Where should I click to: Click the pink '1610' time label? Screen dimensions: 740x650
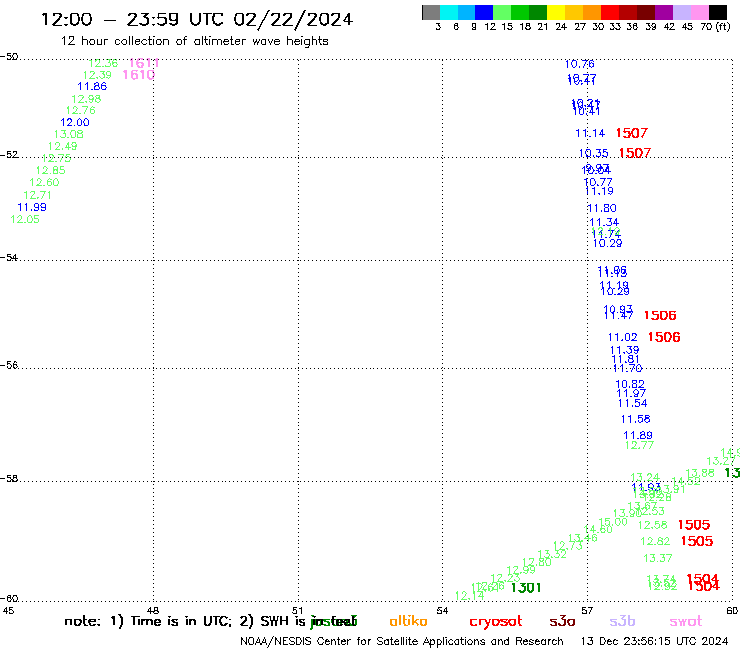click(139, 75)
